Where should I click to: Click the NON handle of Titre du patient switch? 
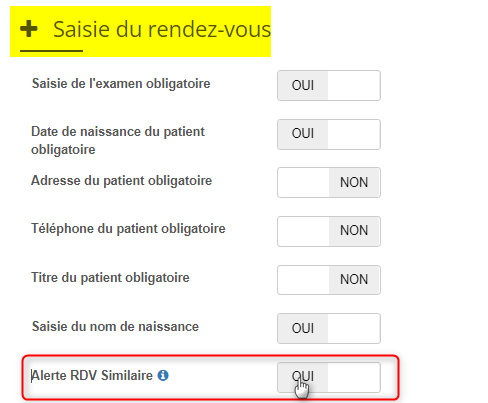[x=354, y=280]
